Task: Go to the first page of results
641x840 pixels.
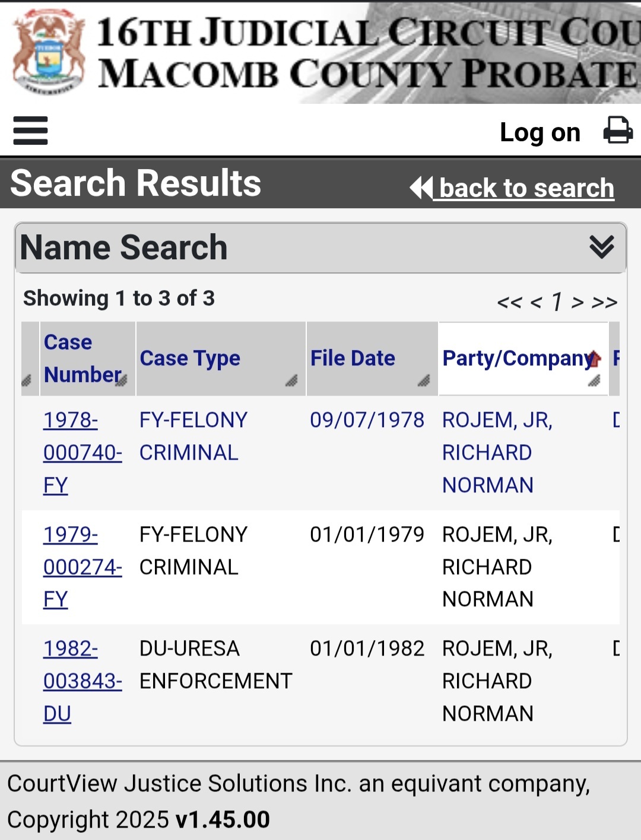Action: coord(509,302)
